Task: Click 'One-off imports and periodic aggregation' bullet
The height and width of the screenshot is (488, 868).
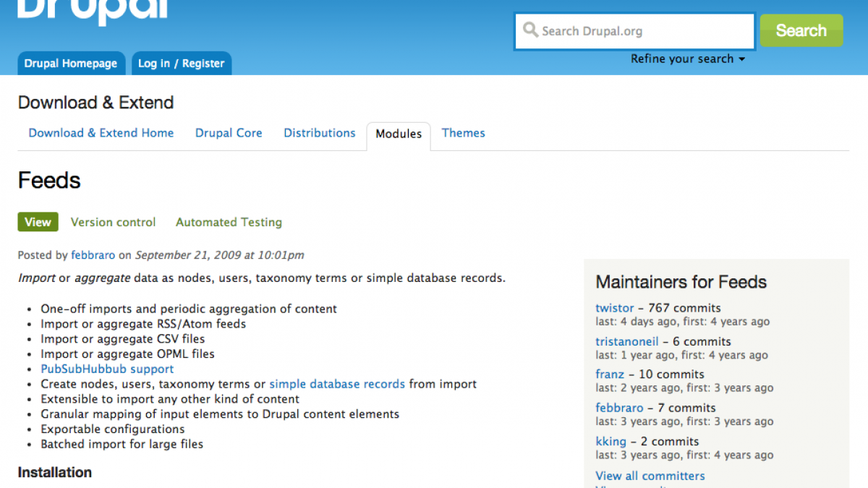Action: [189, 309]
